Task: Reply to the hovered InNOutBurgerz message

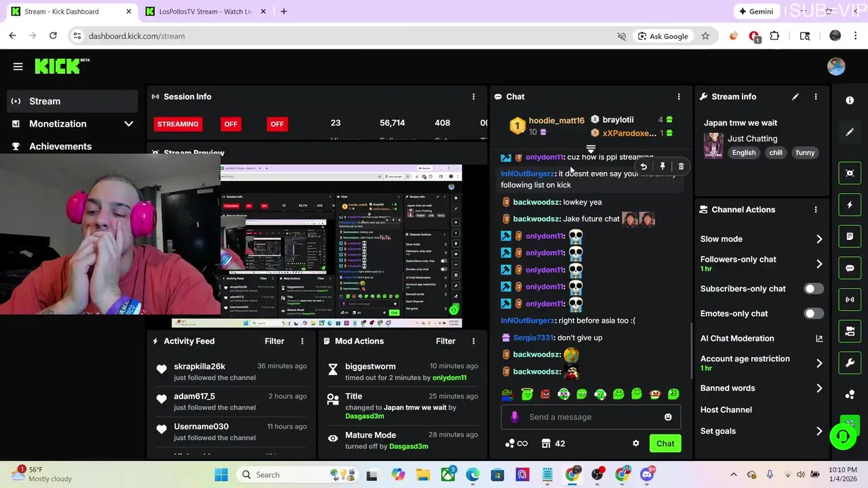Action: pos(644,167)
